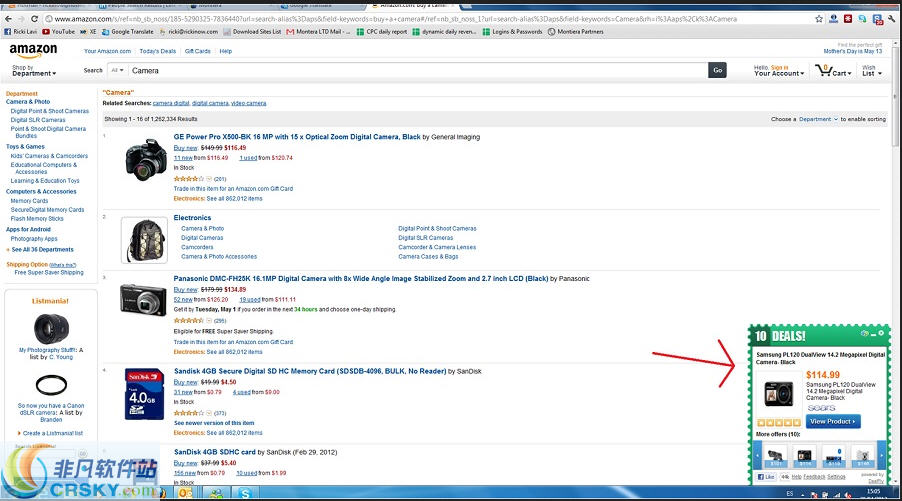Minimize the 10 Deals widget

click(873, 332)
